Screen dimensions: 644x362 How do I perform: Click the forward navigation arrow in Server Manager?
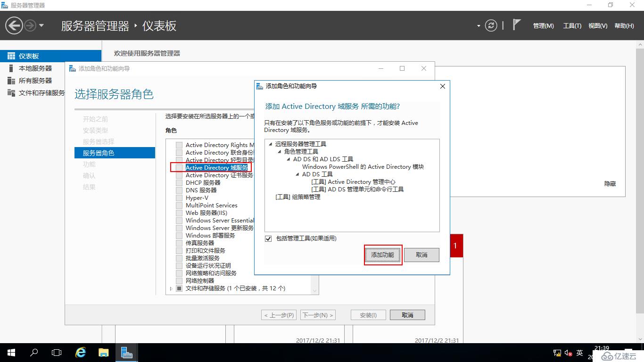(x=30, y=25)
